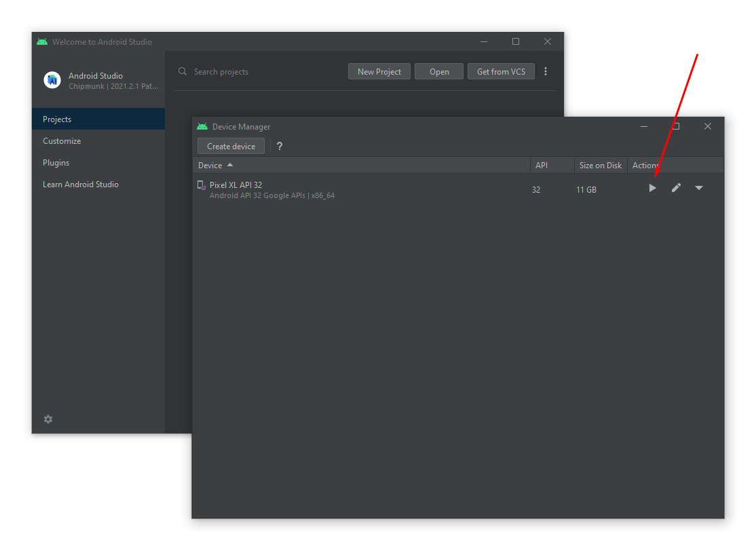Click the Device Manager Android title icon
The width and height of the screenshot is (756, 540).
click(202, 126)
